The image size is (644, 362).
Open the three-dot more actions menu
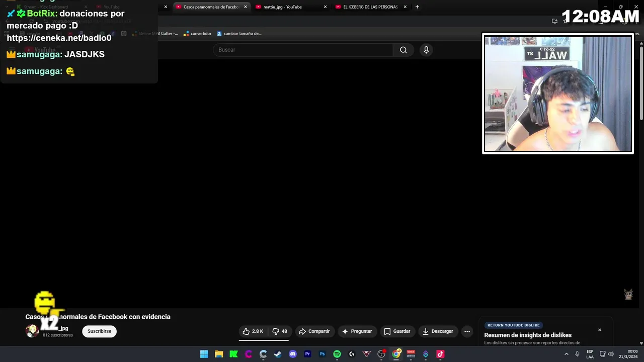tap(467, 331)
